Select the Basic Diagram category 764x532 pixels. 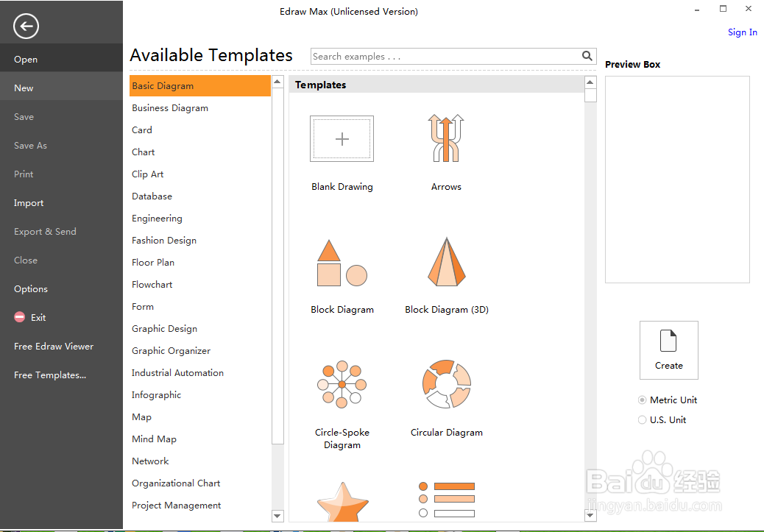(200, 86)
